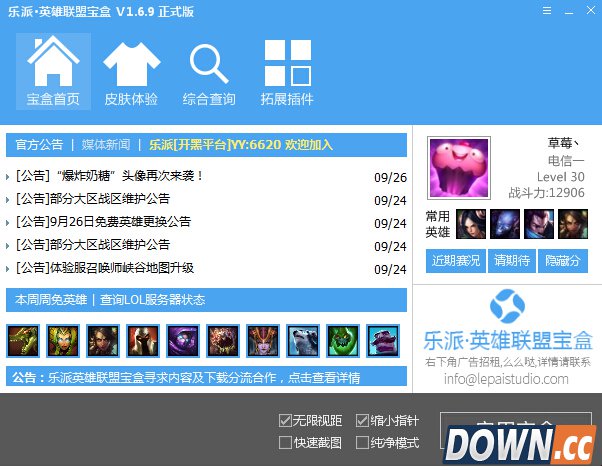This screenshot has height=470, width=602.
Task: Click the 请期待 button
Action: 512,261
